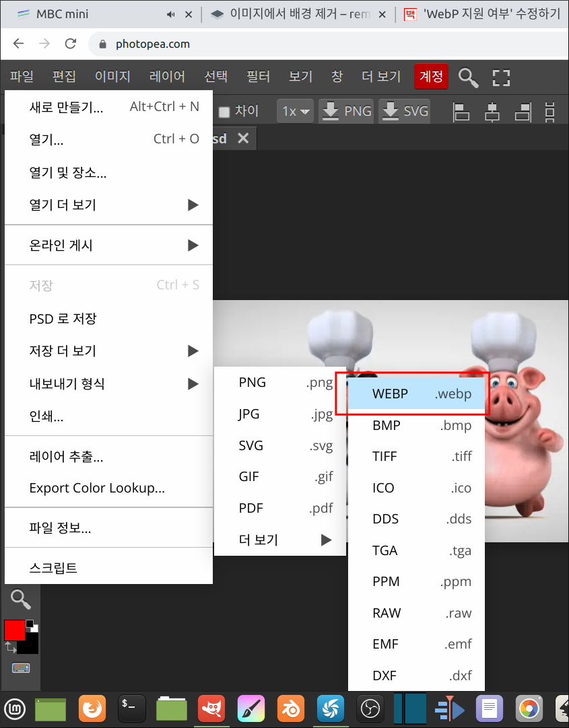Export as PDF .pdf format
The image size is (569, 728).
coord(280,509)
